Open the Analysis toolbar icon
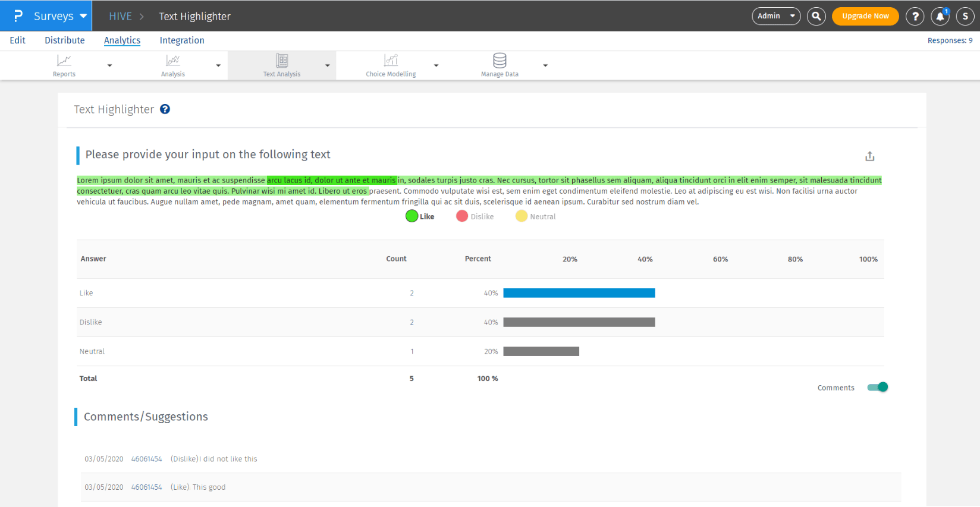Screen dimensions: 980x507 pyautogui.click(x=172, y=61)
